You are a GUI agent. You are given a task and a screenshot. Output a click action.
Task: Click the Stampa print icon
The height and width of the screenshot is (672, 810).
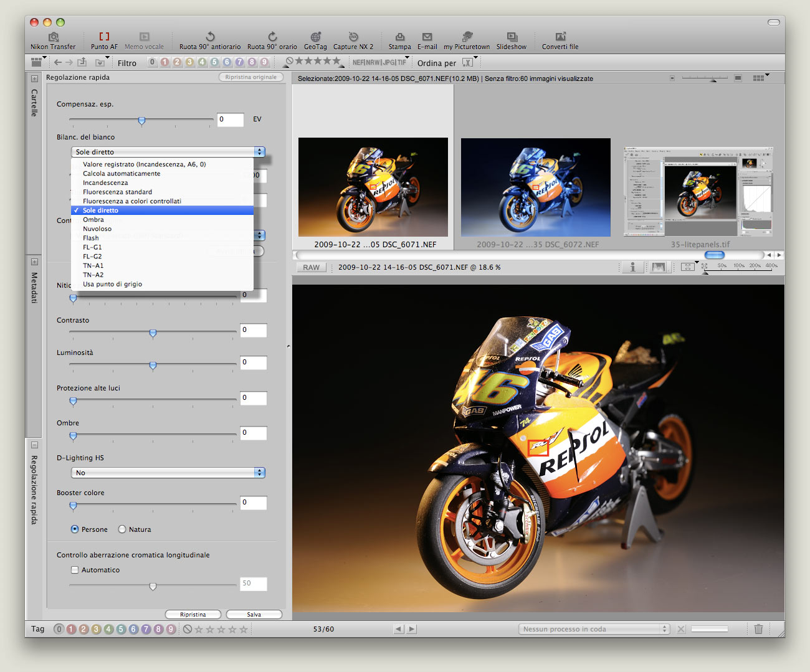(x=400, y=37)
